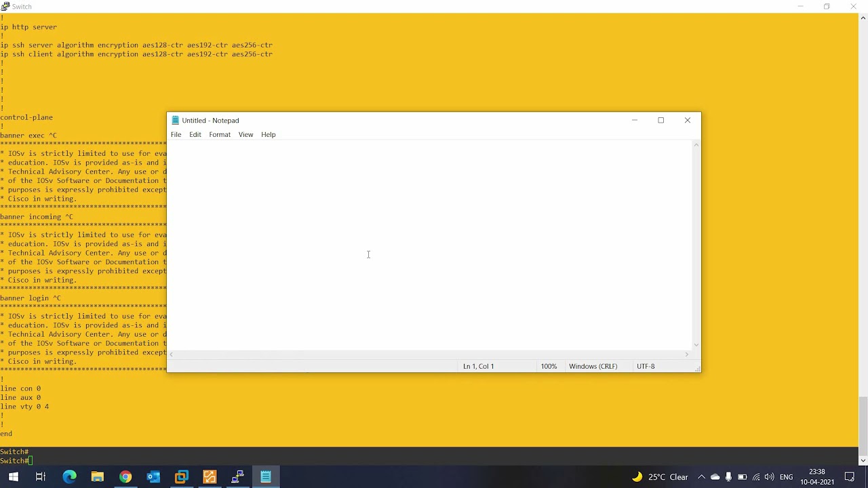Screen dimensions: 868x488
Task: Open the notification action center
Action: coord(850,477)
